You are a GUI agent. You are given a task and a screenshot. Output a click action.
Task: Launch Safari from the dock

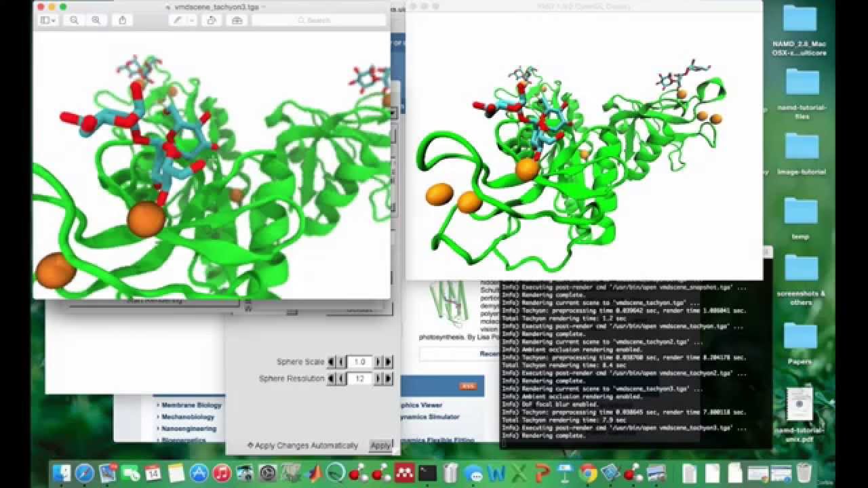[85, 472]
